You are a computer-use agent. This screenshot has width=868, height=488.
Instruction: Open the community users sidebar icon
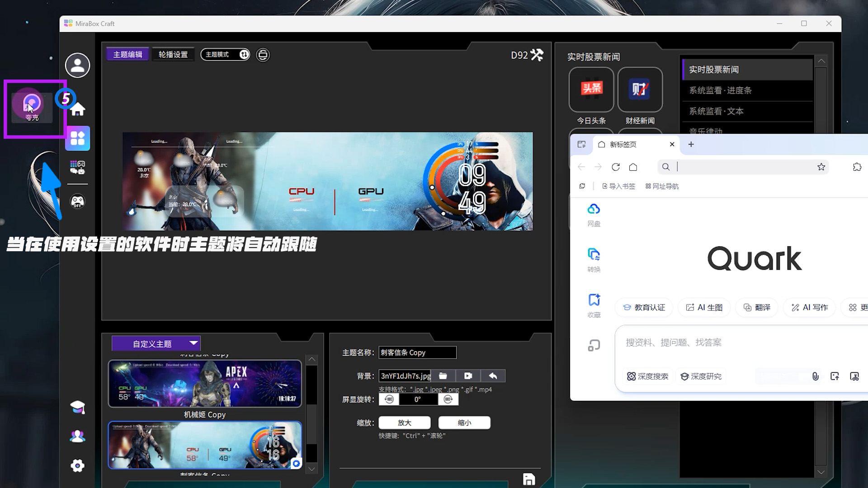tap(78, 436)
